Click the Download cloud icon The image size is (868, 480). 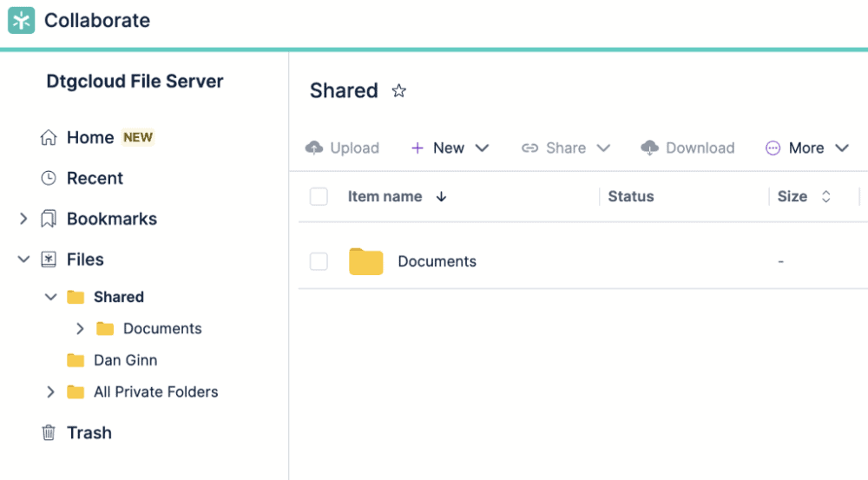click(x=650, y=148)
